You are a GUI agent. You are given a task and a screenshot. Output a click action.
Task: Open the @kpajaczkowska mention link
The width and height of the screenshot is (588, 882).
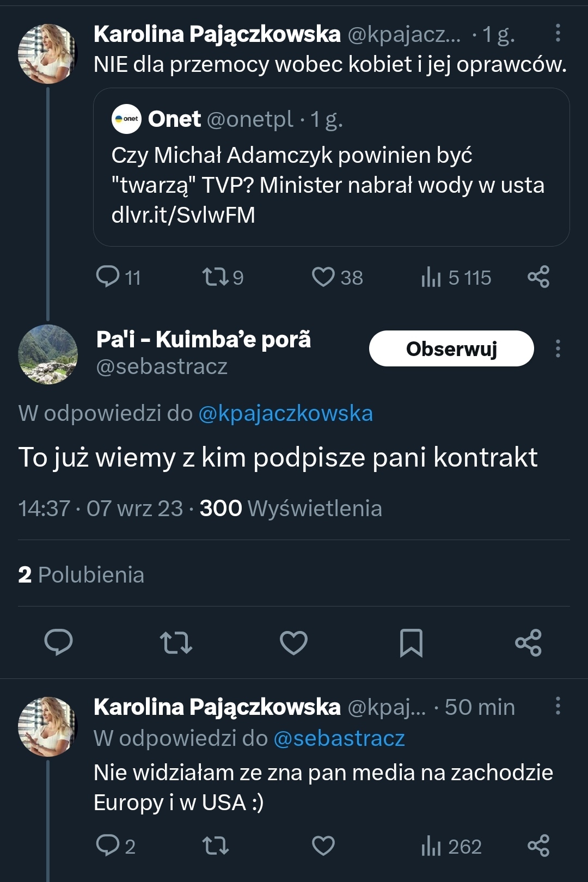tap(286, 414)
